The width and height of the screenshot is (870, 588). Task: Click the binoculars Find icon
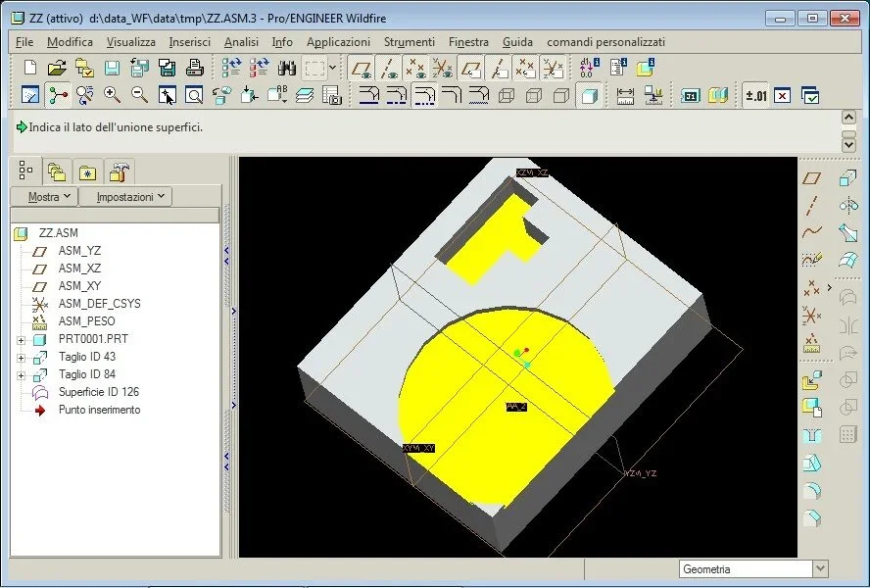pyautogui.click(x=287, y=69)
